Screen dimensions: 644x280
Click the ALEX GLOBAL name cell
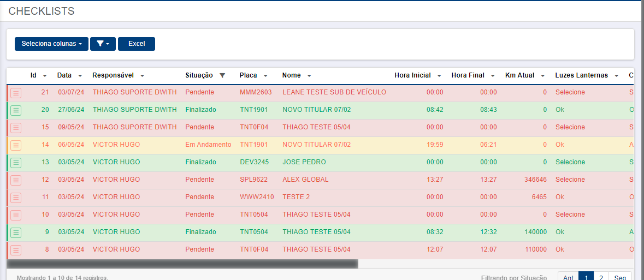(305, 180)
